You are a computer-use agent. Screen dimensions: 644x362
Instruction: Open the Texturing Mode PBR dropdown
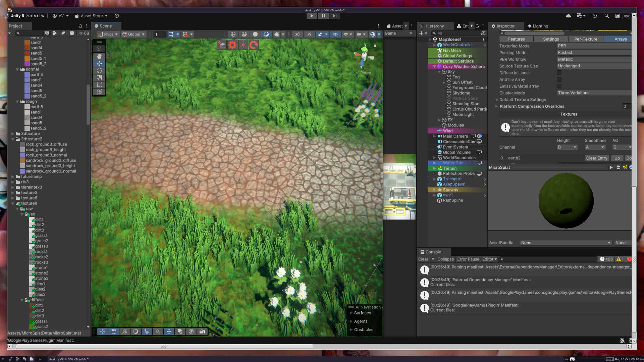594,46
